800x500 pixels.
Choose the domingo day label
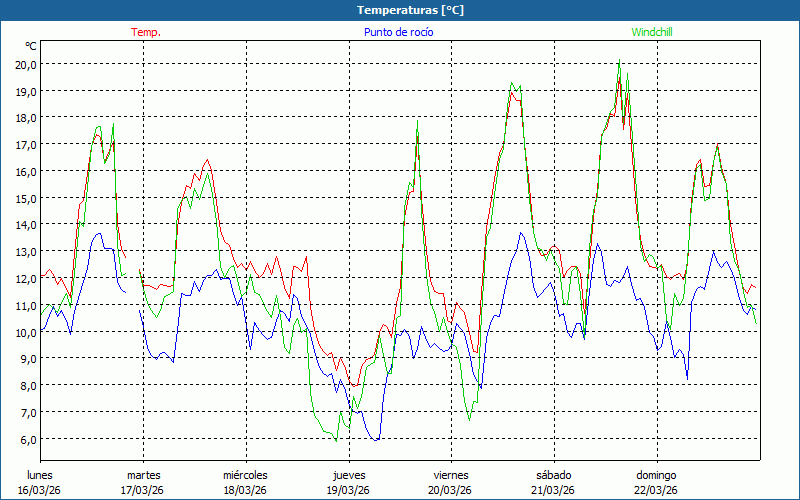point(656,475)
